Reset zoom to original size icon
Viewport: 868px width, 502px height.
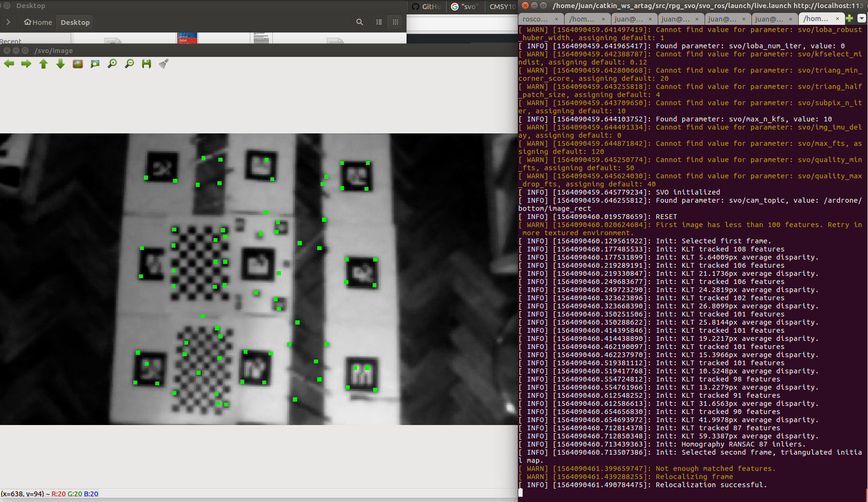78,64
